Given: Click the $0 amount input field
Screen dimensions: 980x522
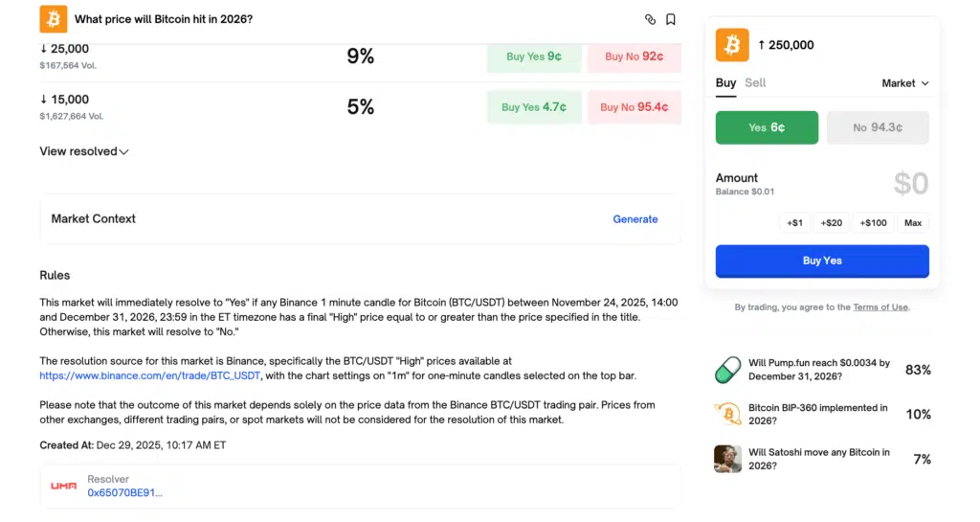Looking at the screenshot, I should tap(910, 183).
